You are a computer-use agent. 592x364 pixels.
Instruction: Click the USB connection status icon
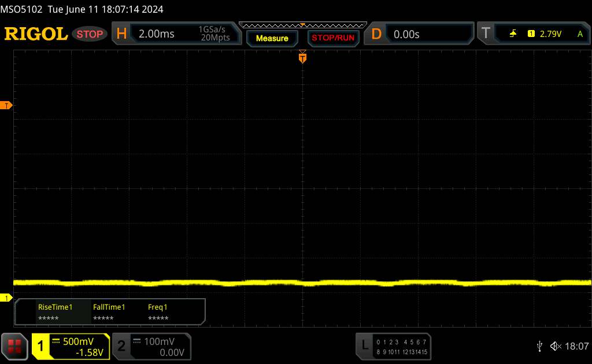tap(539, 346)
